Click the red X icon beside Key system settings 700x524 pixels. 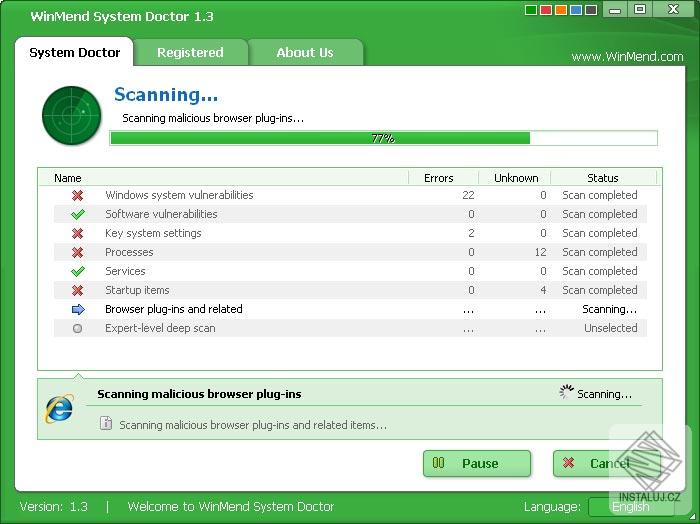click(78, 233)
